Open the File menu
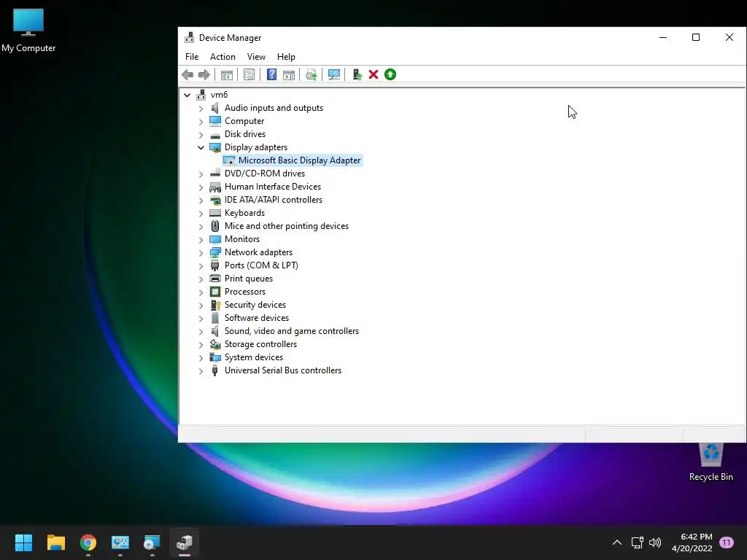Viewport: 747px width, 560px height. 192,57
